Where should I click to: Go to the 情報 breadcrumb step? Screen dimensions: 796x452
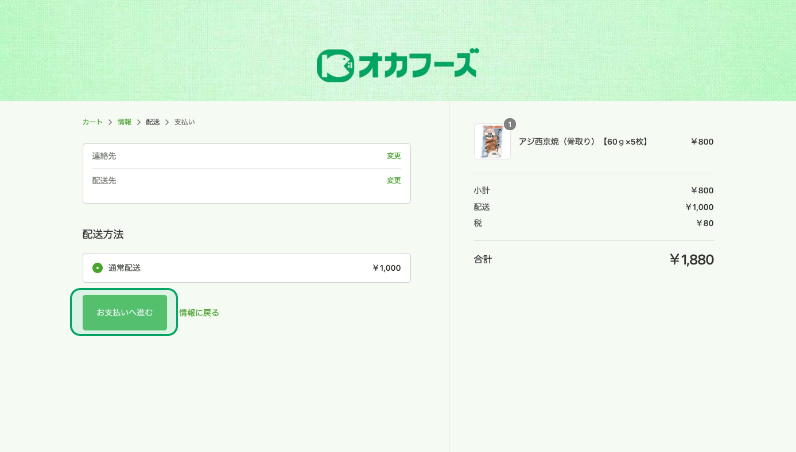(x=124, y=122)
